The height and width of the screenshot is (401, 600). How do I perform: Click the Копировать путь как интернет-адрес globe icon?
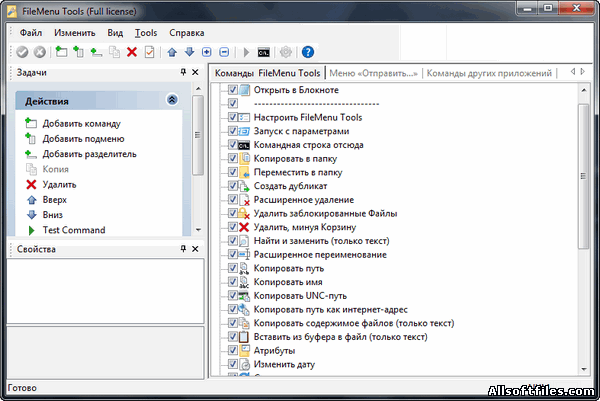pyautogui.click(x=244, y=310)
